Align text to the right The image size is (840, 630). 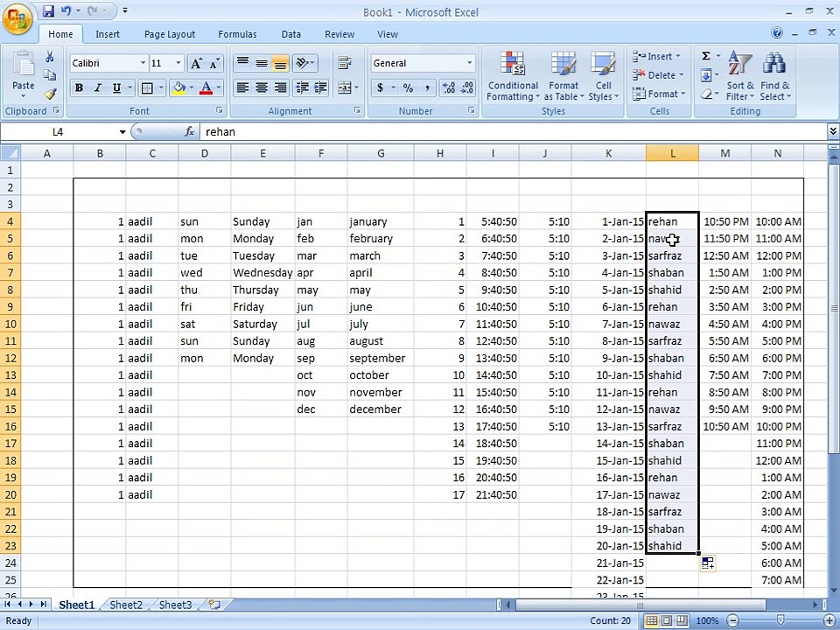click(280, 87)
